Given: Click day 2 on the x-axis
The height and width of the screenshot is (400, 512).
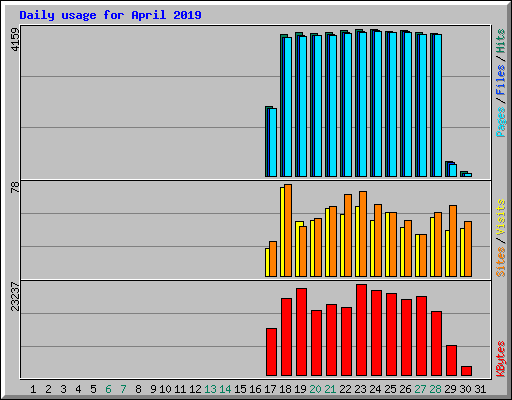Looking at the screenshot, I should (x=48, y=389).
